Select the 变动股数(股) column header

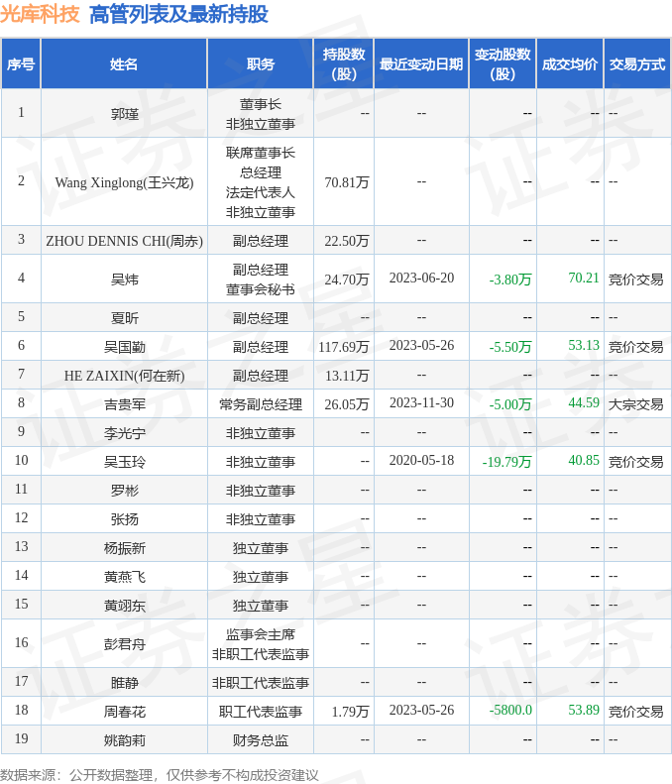pos(503,64)
